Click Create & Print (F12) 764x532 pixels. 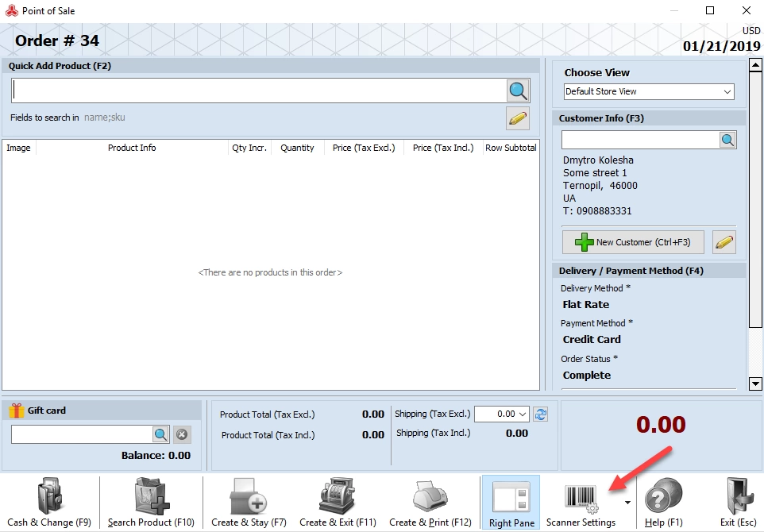point(430,503)
